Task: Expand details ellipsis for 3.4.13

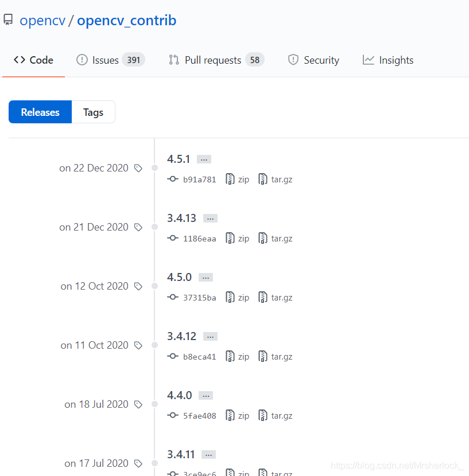Action: (x=210, y=219)
